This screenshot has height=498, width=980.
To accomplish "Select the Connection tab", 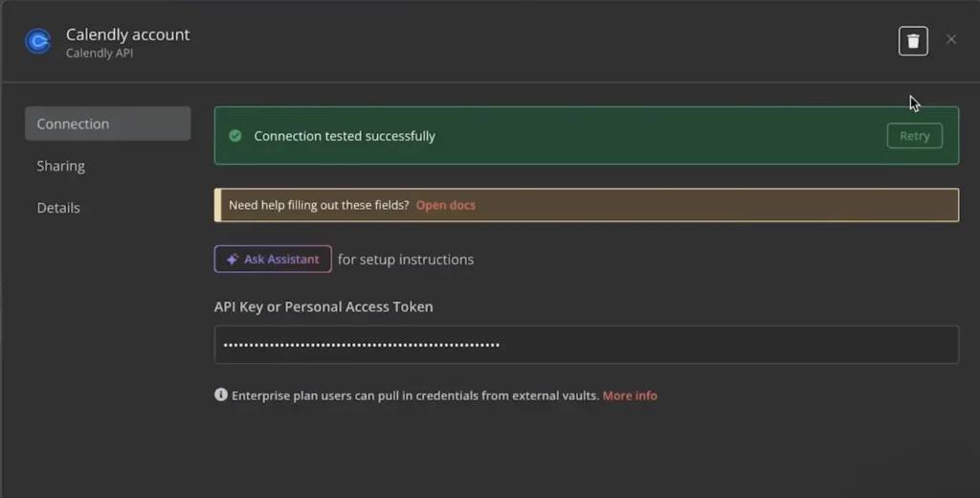I will [107, 124].
